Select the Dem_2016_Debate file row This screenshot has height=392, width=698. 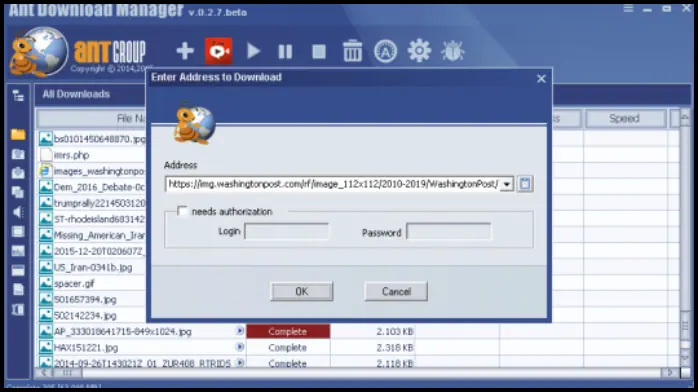tap(92, 187)
